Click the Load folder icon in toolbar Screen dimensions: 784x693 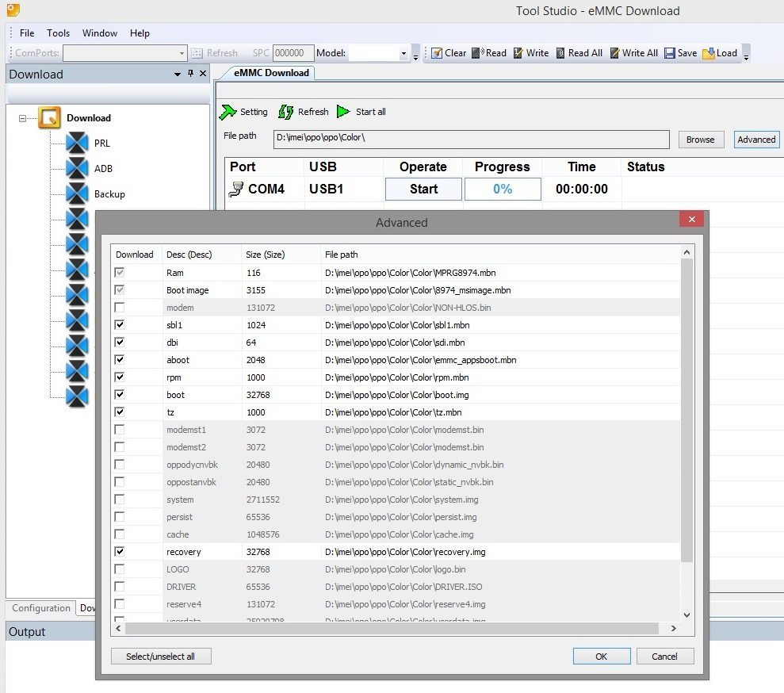[x=709, y=53]
